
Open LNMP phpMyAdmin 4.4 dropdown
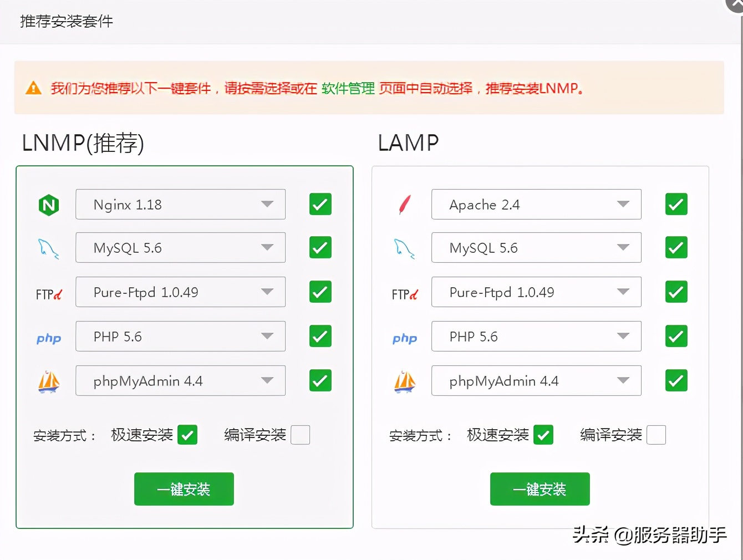click(x=181, y=380)
